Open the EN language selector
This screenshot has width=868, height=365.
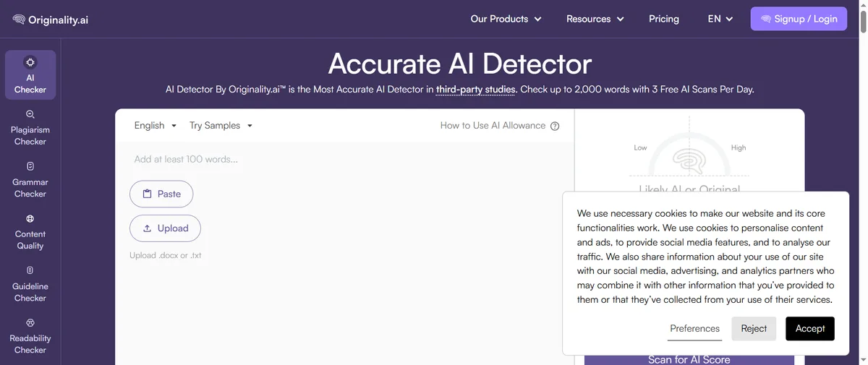720,19
